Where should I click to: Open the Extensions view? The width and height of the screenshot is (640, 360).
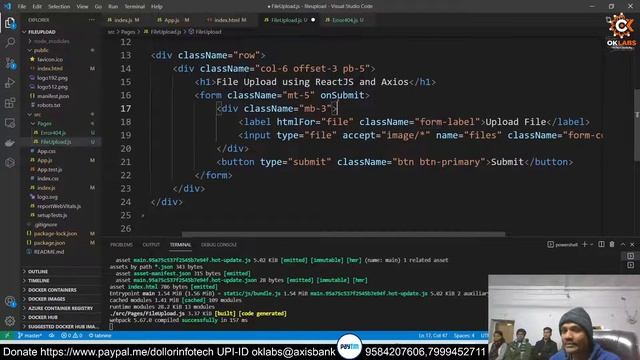(x=10, y=103)
